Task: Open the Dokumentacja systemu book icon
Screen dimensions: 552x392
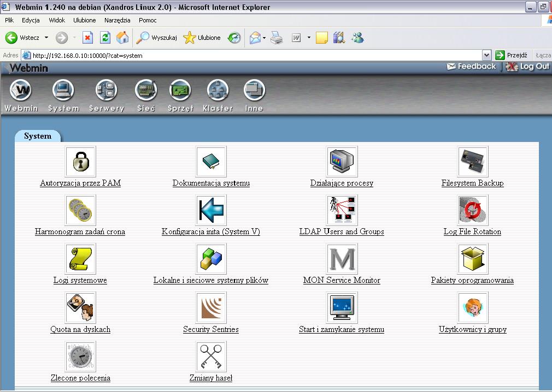Action: point(211,162)
